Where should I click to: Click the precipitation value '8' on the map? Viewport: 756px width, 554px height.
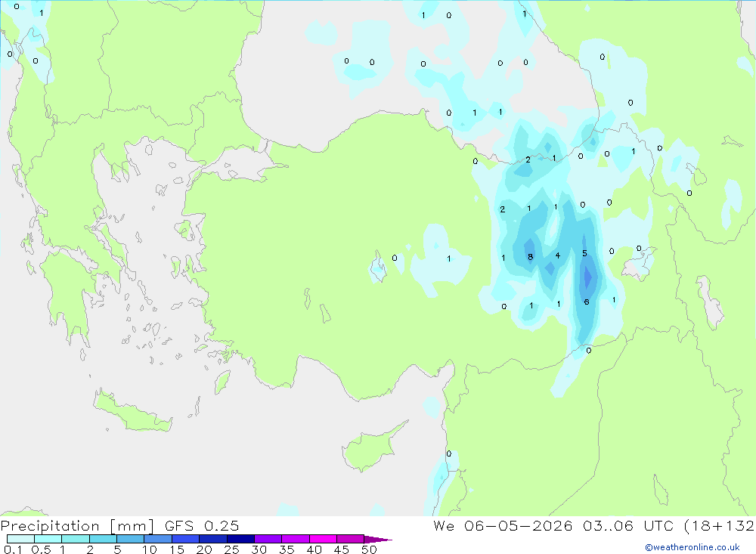[531, 257]
